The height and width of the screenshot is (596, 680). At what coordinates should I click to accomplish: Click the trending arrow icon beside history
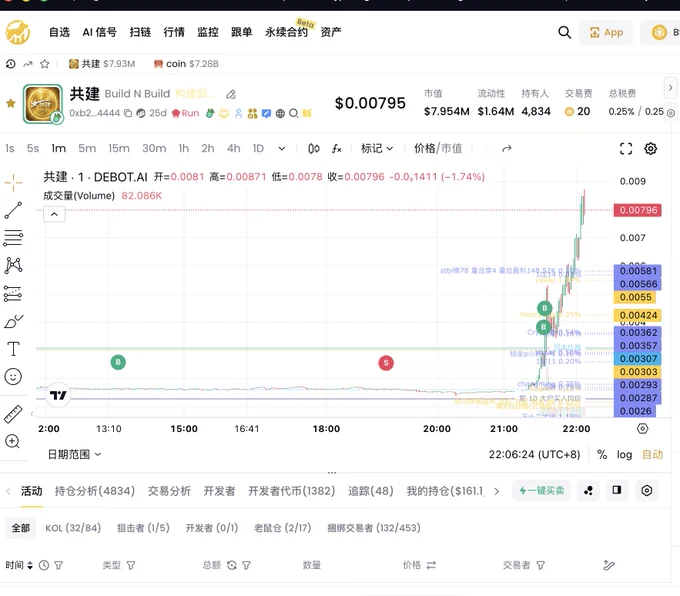pyautogui.click(x=28, y=64)
